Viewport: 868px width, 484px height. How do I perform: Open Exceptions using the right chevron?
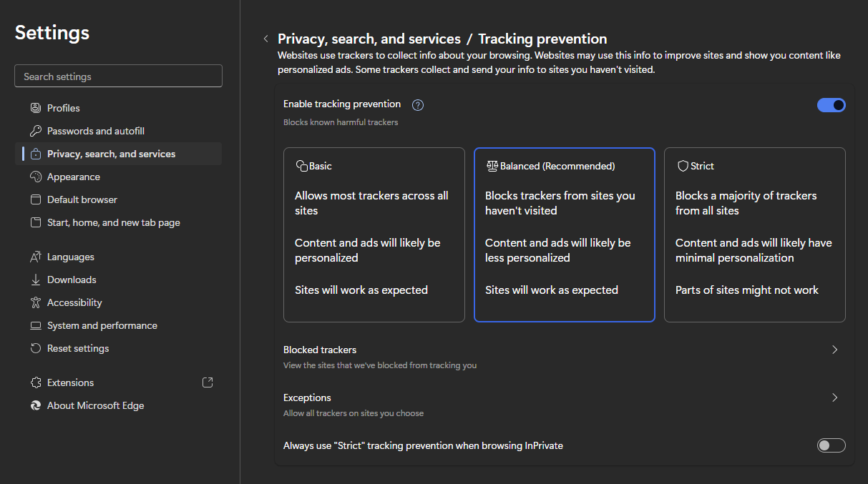(x=834, y=397)
